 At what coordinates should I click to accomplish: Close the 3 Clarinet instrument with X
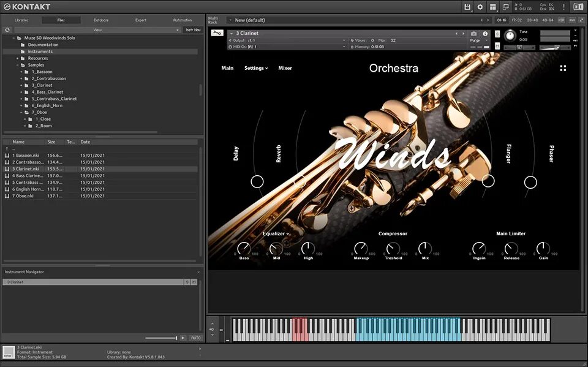coord(576,31)
